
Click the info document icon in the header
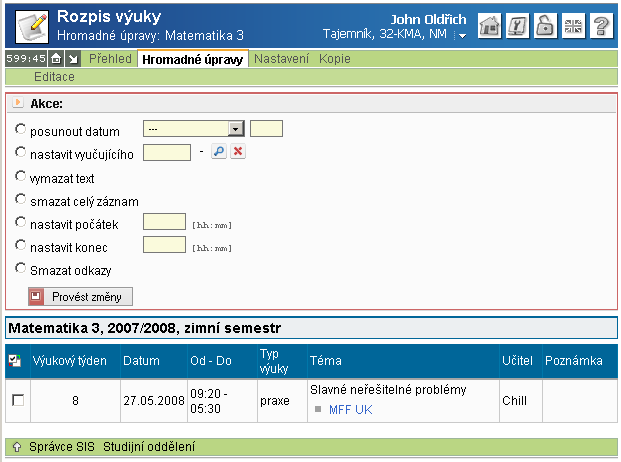coord(517,26)
